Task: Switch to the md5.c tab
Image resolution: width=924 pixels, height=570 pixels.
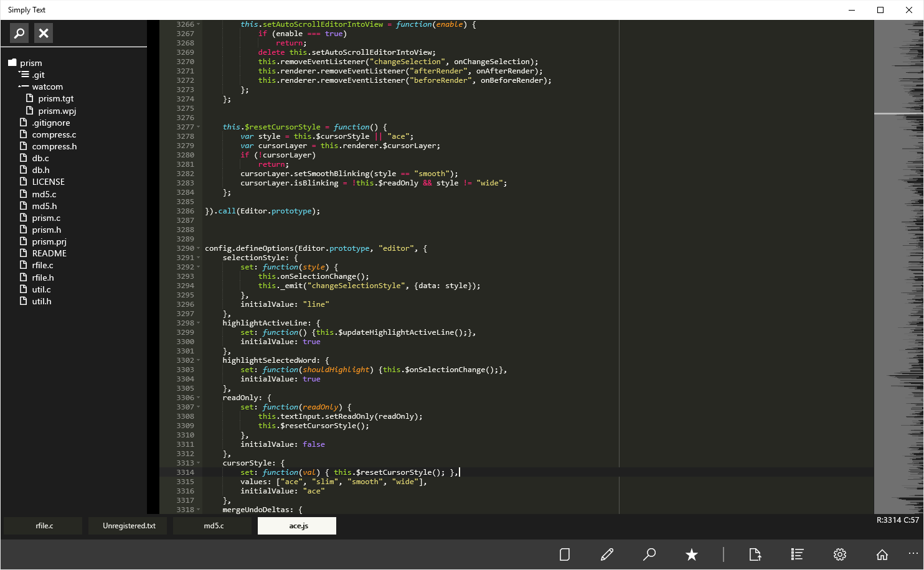Action: tap(213, 526)
